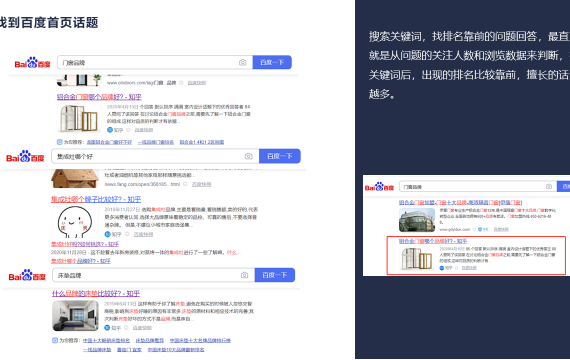Click 百度快照 under the left aluminum-window result
Screen dimensions: 570x360
tap(144, 130)
